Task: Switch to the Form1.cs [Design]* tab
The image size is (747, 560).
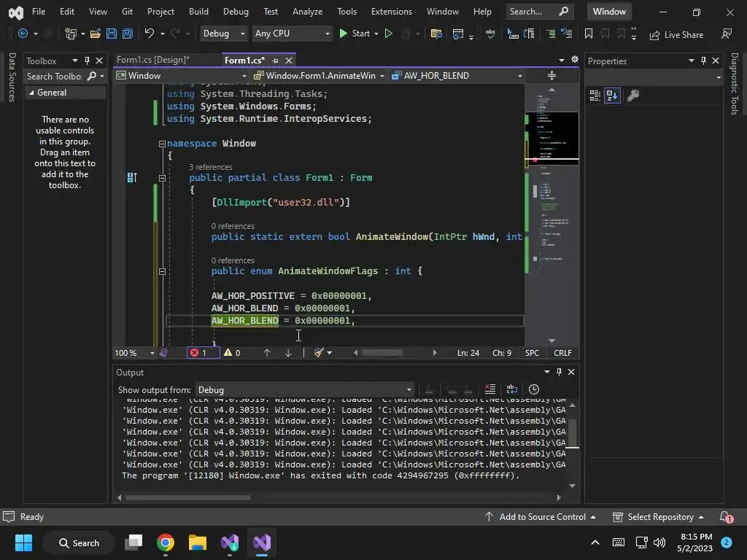Action: click(153, 60)
